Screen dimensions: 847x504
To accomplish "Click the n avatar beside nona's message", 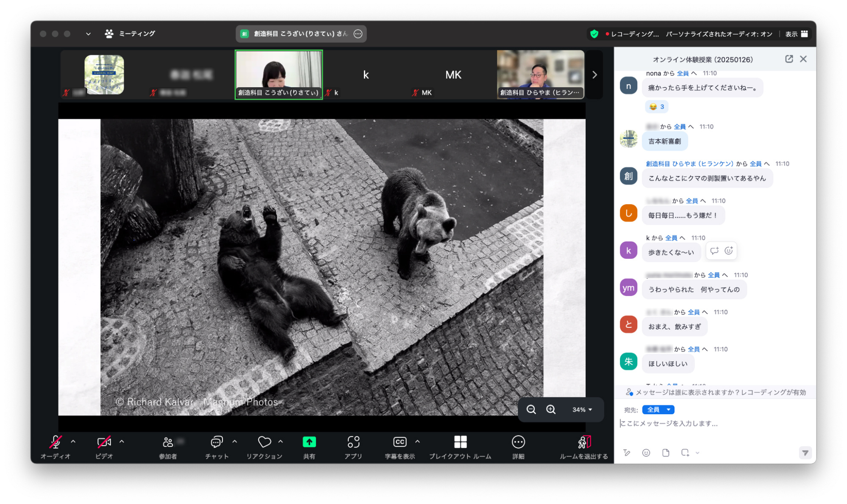I will (x=628, y=86).
